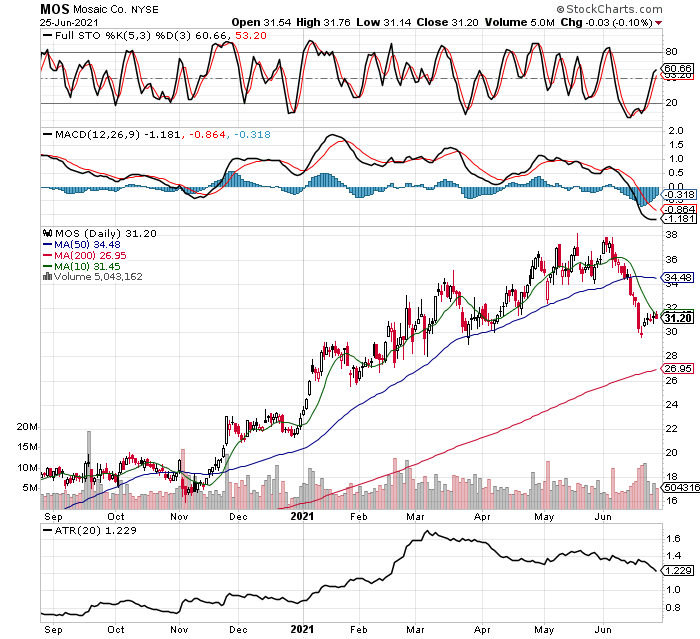Click the 1.5 label on the MACD axis
Image resolution: width=700 pixels, height=639 pixels.
click(676, 145)
